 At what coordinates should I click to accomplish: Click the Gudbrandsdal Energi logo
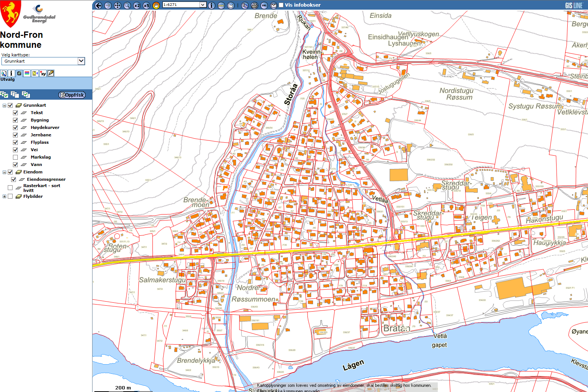pos(39,14)
